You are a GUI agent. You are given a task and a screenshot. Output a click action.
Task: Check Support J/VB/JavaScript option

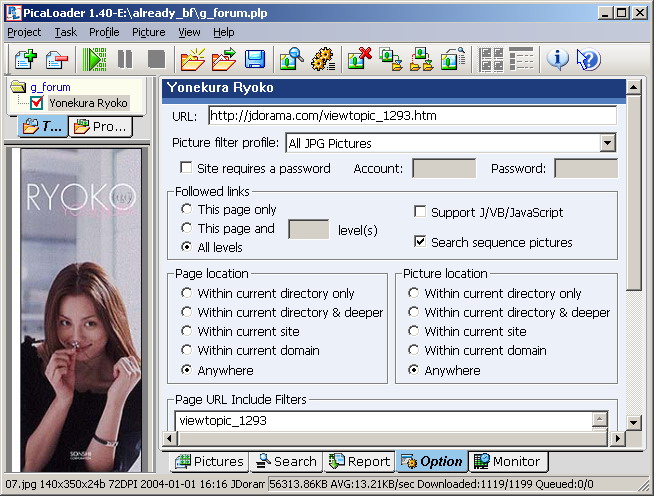coord(420,212)
